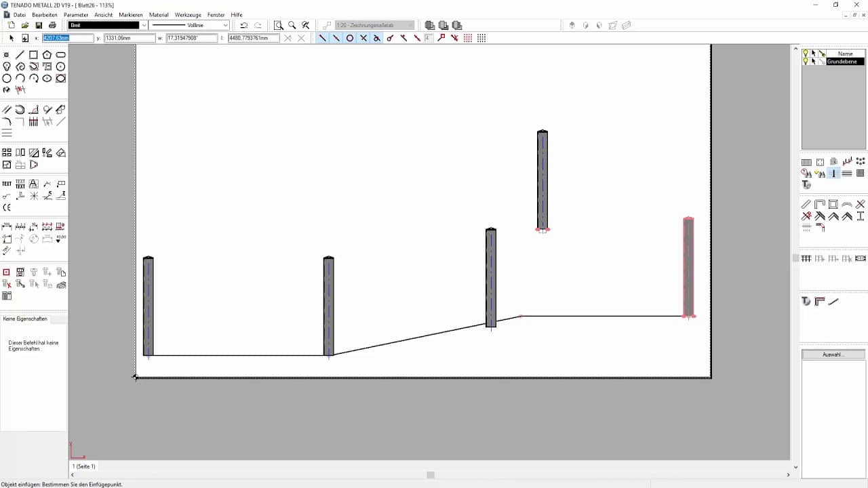Open the Material menu
This screenshot has width=868, height=488.
pos(159,15)
